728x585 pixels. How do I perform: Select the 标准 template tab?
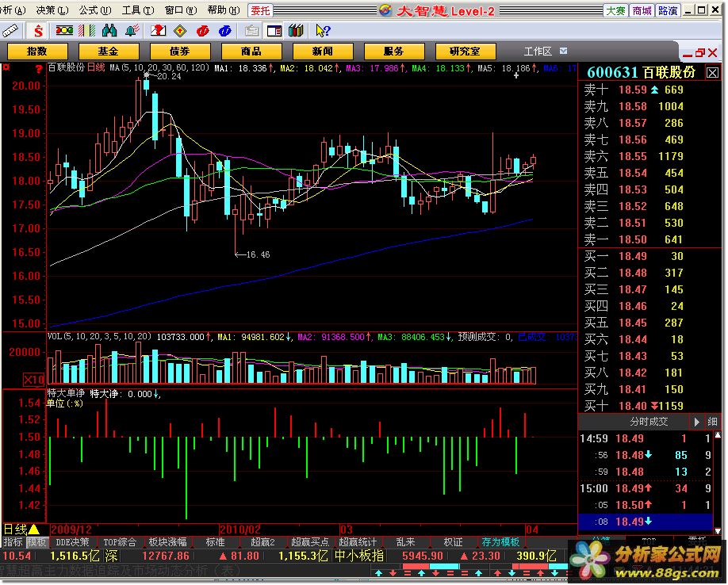click(216, 542)
